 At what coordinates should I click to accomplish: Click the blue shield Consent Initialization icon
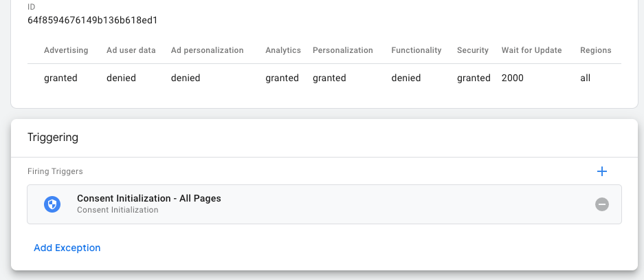coord(52,204)
